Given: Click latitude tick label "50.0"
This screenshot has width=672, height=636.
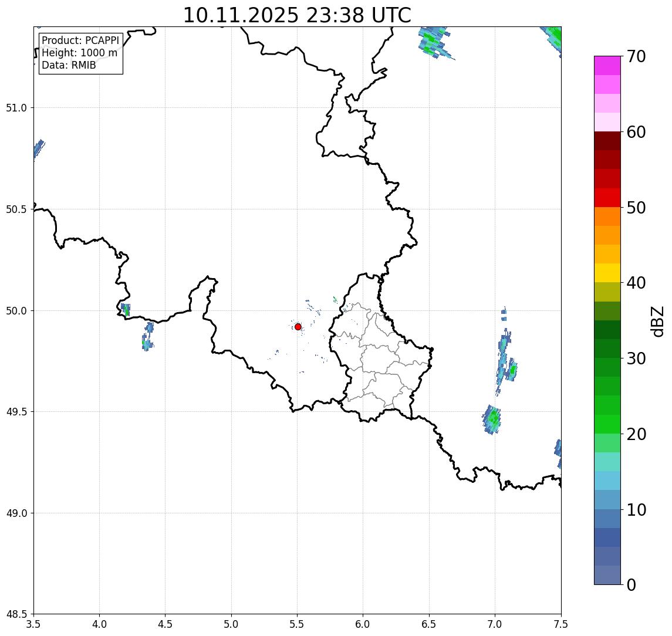Looking at the screenshot, I should (x=16, y=311).
